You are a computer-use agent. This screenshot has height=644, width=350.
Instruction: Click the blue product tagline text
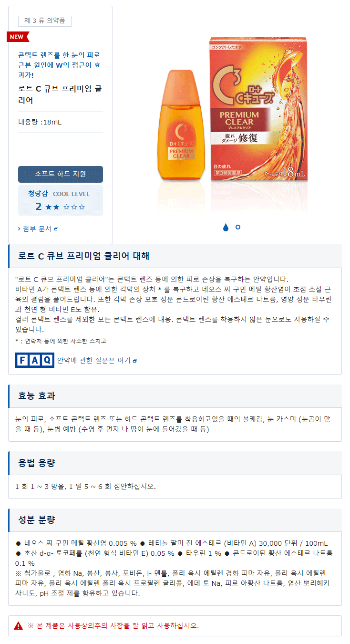coord(62,65)
